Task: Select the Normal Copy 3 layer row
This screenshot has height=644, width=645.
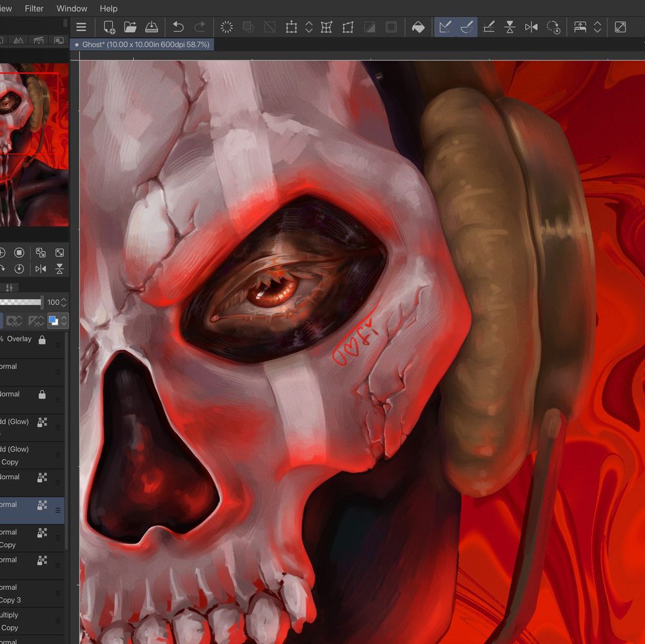Action: pyautogui.click(x=32, y=594)
